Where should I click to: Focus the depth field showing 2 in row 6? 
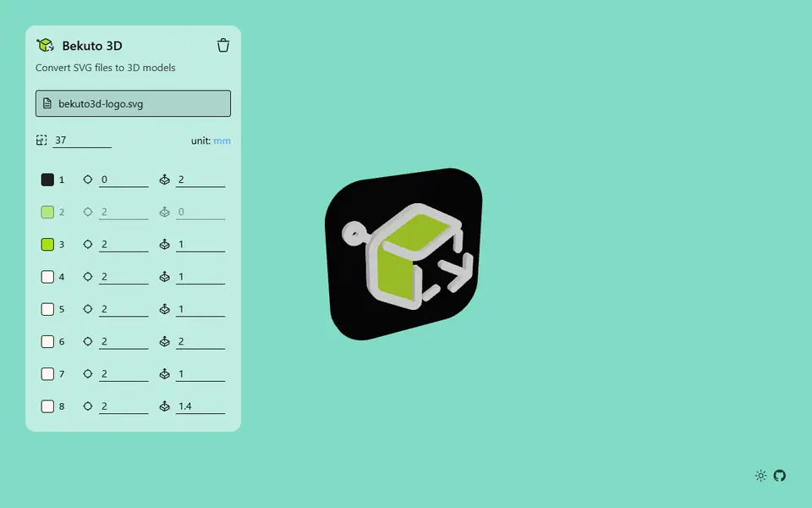click(200, 341)
